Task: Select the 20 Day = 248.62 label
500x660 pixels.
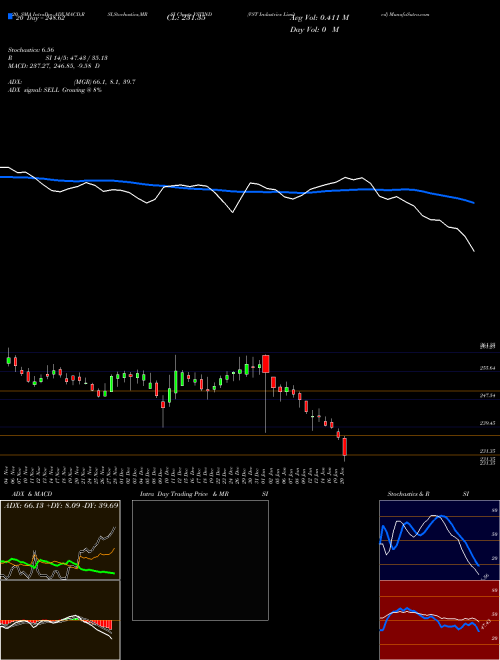Action: (x=38, y=18)
